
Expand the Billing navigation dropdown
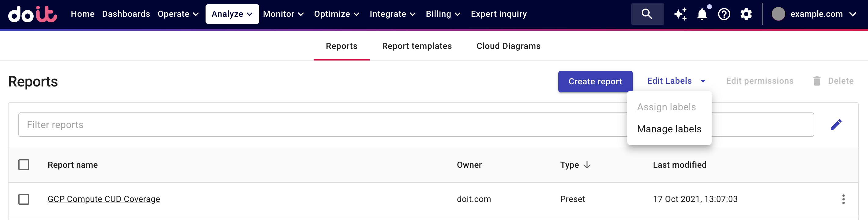[x=443, y=14]
